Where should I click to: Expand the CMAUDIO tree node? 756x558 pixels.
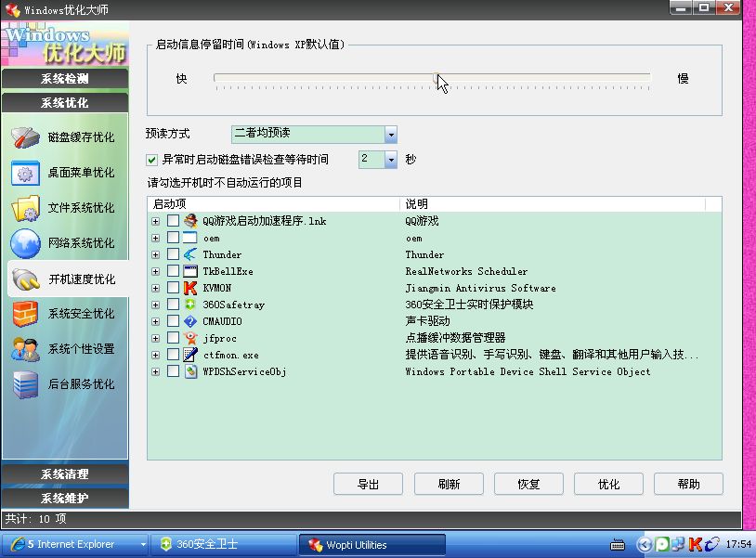point(155,322)
